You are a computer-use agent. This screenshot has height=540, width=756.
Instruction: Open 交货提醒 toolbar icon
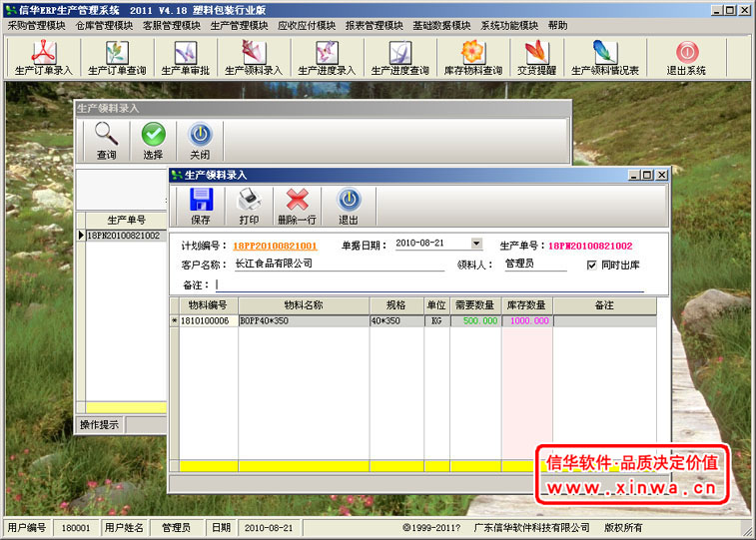coord(536,58)
